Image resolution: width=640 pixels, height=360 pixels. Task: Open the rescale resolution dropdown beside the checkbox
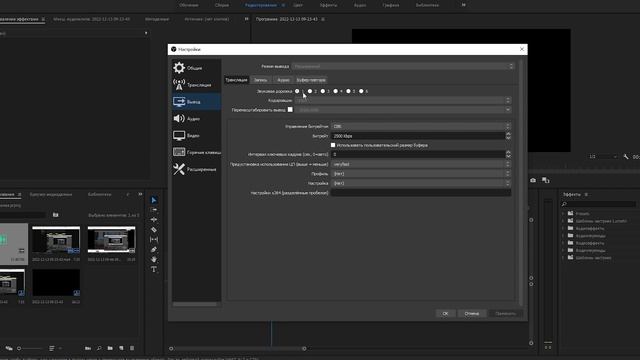pos(403,110)
